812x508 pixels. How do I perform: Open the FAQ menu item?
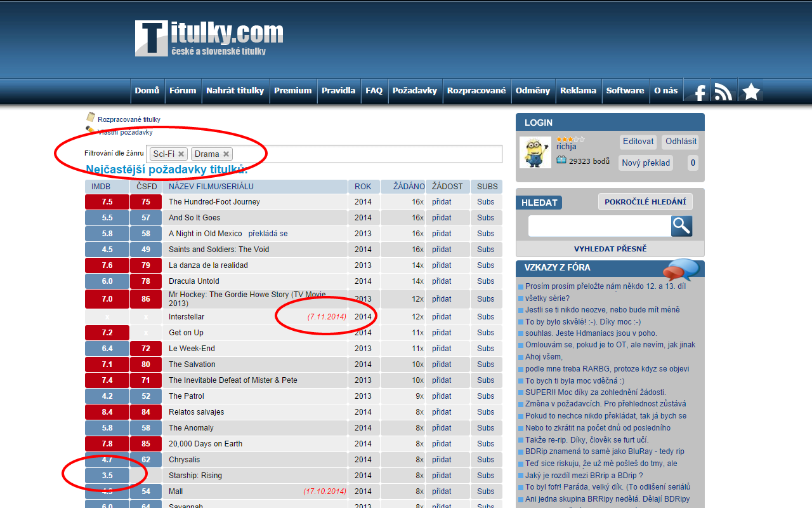(374, 91)
